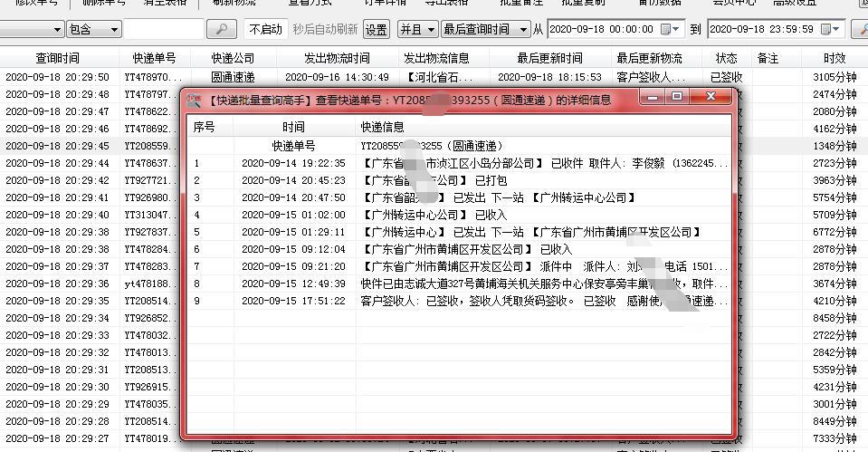Sort by the 最后更新时间 column header
Screen dimensions: 868x452
(x=549, y=58)
